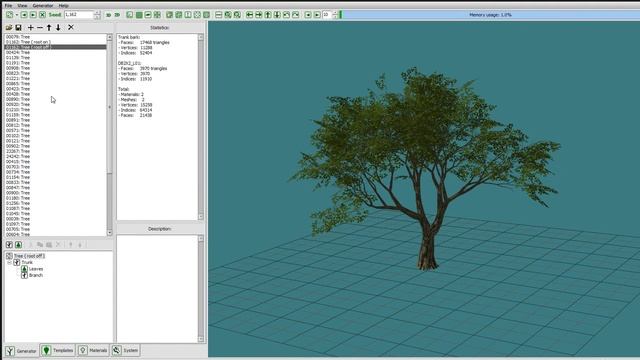The width and height of the screenshot is (640, 360).
Task: Click the solid green square shading icon
Action: tap(139, 15)
